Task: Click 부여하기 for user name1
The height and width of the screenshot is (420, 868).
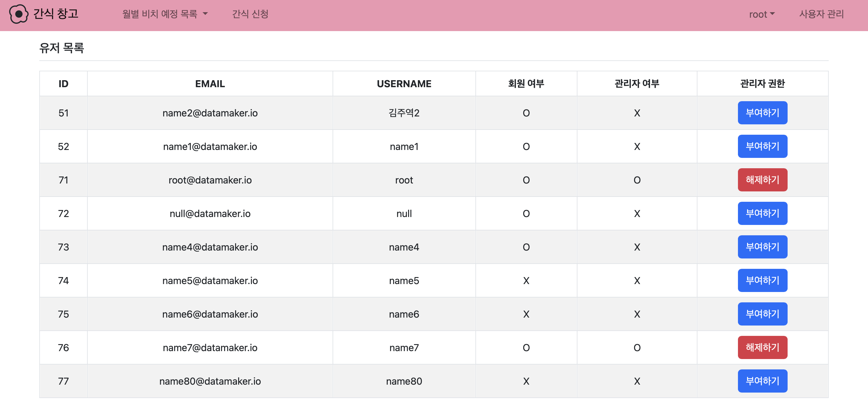Action: (762, 146)
